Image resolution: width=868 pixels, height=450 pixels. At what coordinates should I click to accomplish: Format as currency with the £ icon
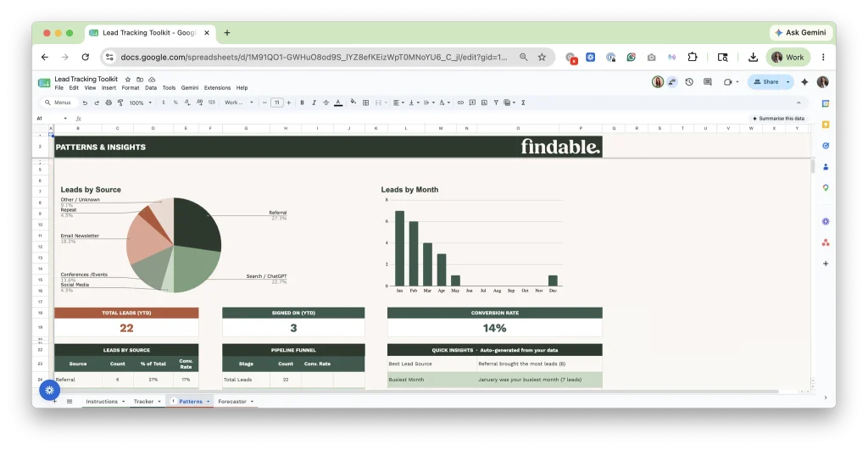point(164,103)
